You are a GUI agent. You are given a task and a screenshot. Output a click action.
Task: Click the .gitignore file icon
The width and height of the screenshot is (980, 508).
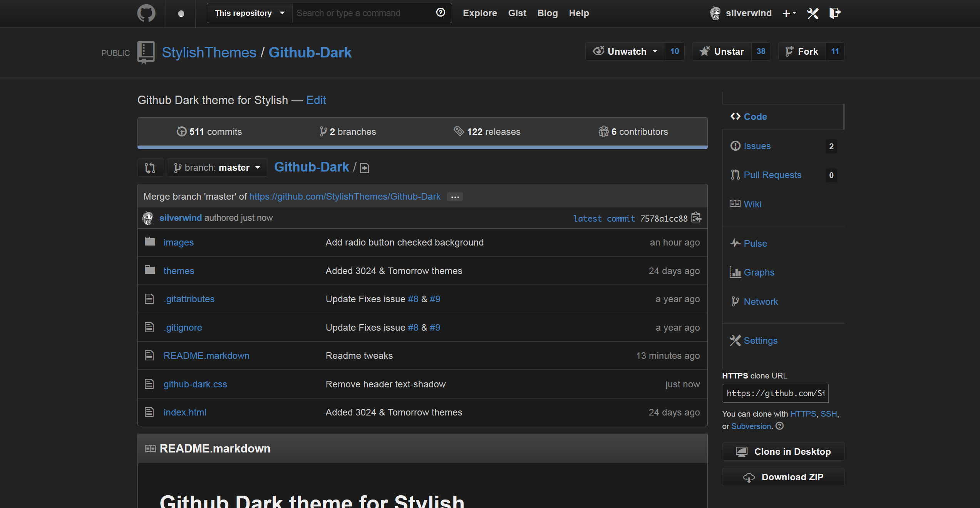pyautogui.click(x=149, y=327)
